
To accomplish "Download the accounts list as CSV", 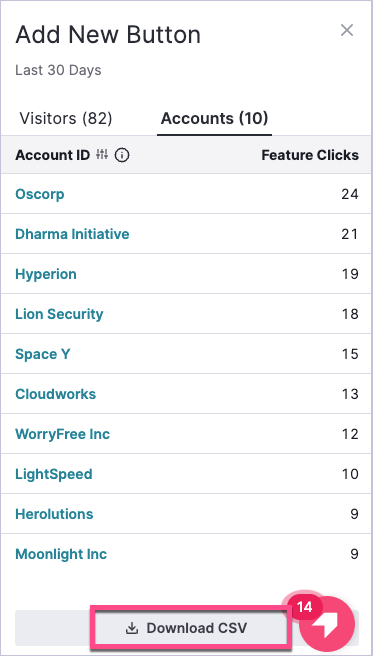I will (x=187, y=628).
